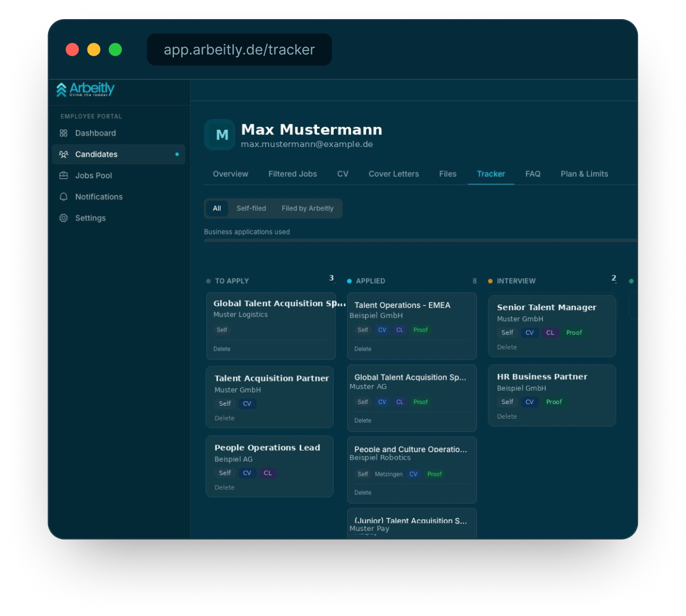Click the Business applications used progress bar
Image resolution: width=686 pixels, height=616 pixels.
(420, 240)
